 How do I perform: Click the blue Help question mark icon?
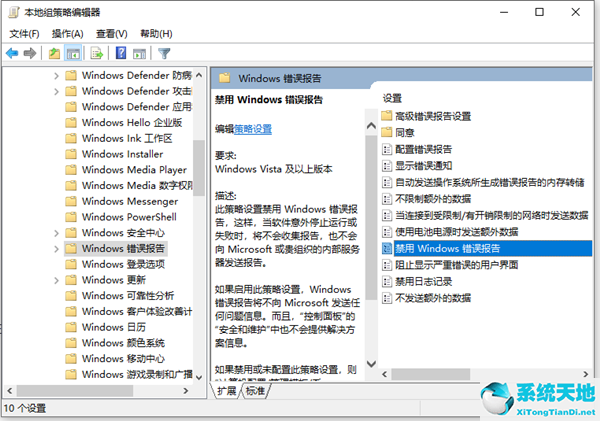121,53
